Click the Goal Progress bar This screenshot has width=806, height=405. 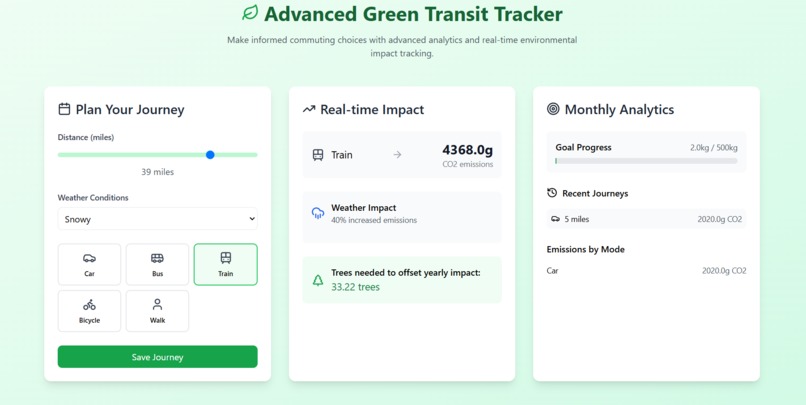pos(646,161)
